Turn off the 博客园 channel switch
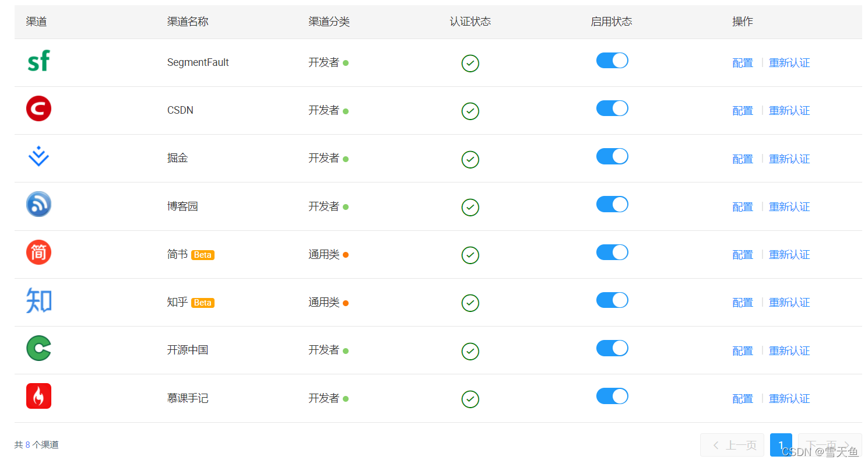The height and width of the screenshot is (463, 868). click(612, 204)
